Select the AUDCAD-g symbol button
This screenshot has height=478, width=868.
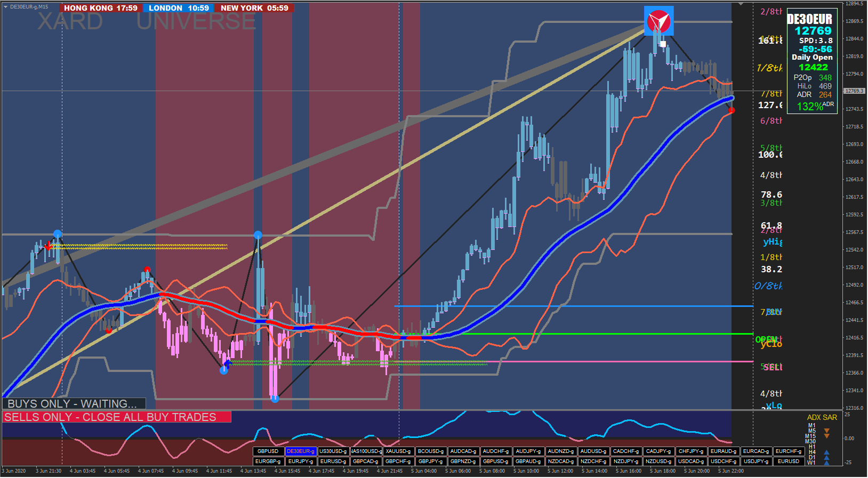[x=463, y=451]
